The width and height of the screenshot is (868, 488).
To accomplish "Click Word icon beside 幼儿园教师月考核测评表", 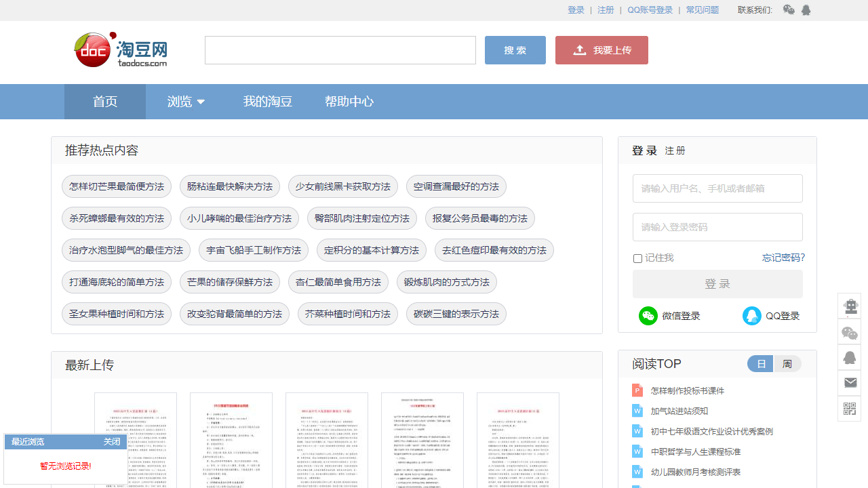I will tap(637, 472).
